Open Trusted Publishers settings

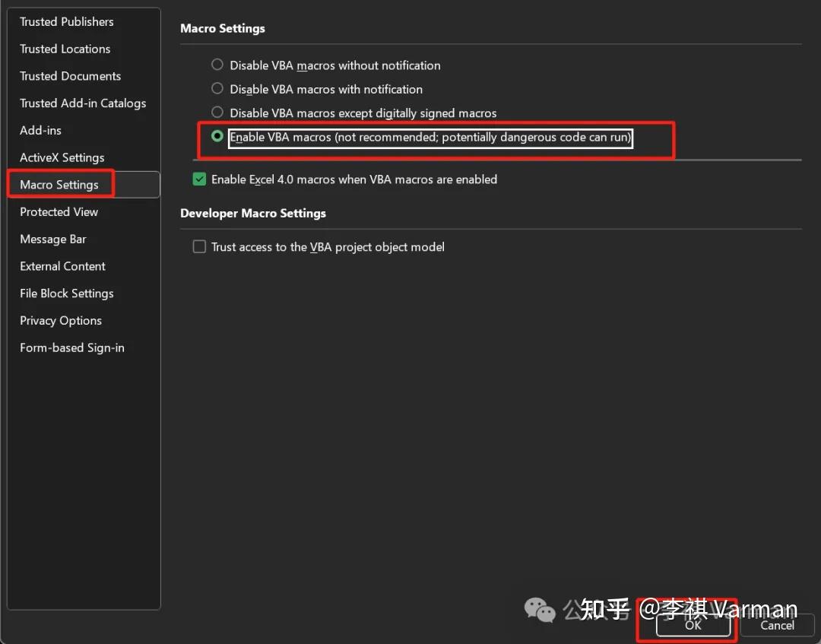point(67,21)
